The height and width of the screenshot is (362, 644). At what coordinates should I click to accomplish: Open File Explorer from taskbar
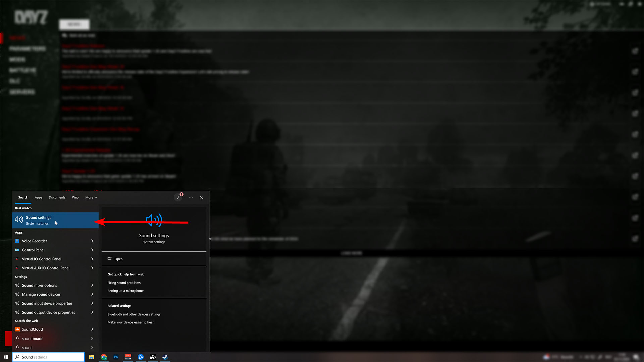click(x=91, y=357)
